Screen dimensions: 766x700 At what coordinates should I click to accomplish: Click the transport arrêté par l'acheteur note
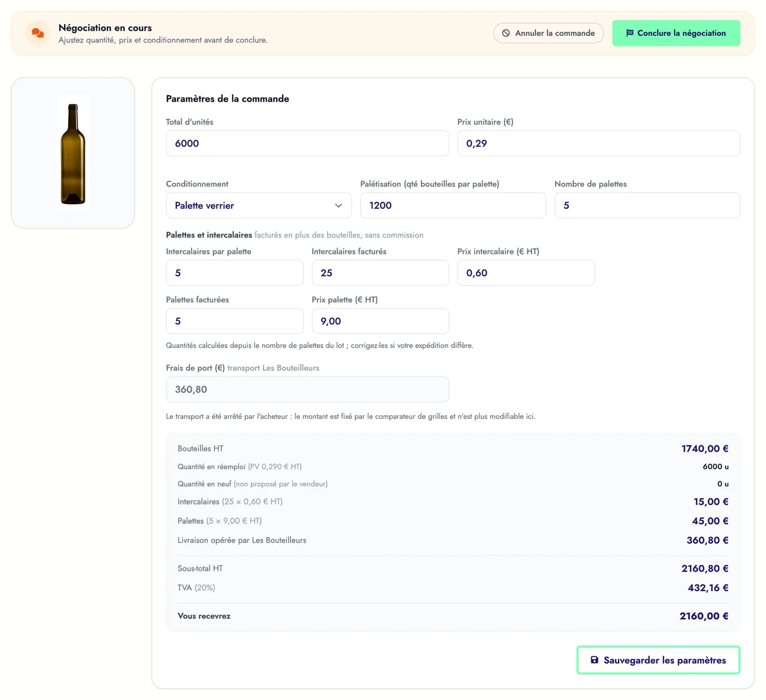[351, 416]
